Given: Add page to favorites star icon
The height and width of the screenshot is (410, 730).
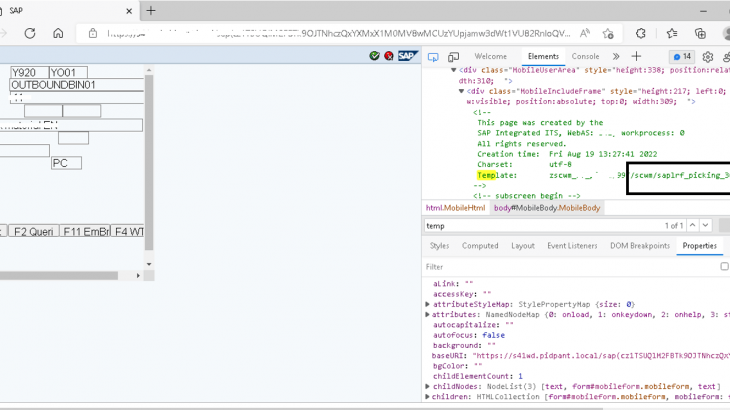Looking at the screenshot, I should (607, 33).
